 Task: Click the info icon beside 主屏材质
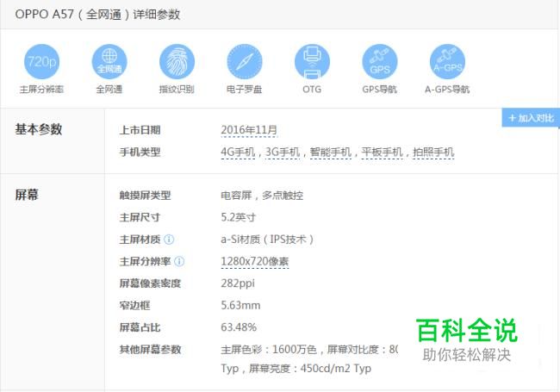(169, 240)
